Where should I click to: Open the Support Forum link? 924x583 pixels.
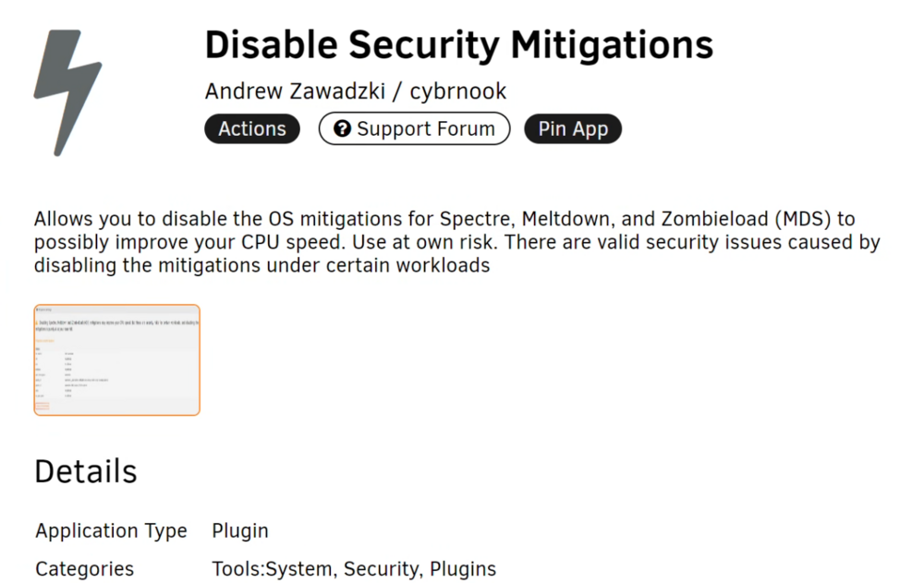click(414, 128)
